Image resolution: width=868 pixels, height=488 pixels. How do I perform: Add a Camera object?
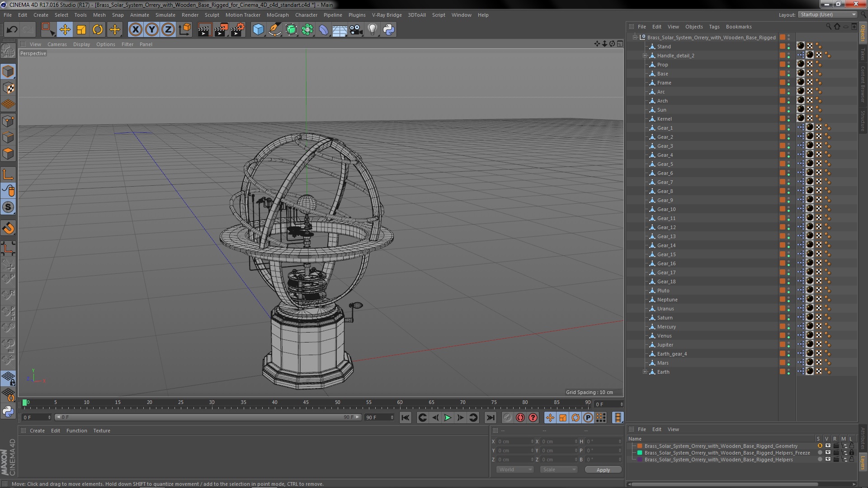click(356, 30)
